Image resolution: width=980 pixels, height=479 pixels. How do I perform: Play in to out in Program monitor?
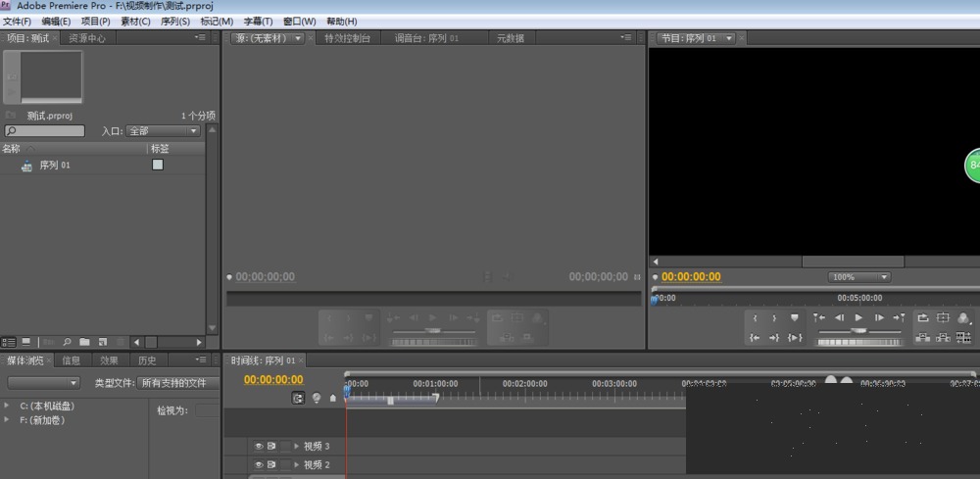(795, 338)
